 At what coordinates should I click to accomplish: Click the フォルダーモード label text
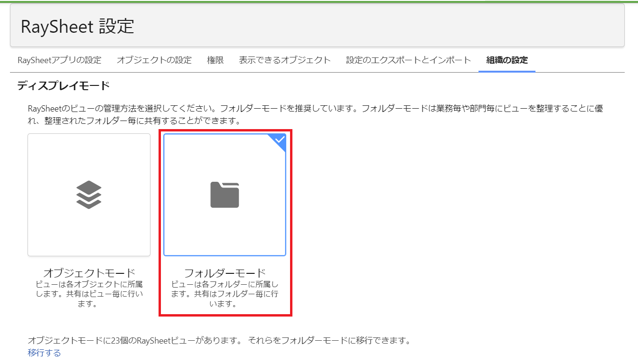pyautogui.click(x=225, y=273)
